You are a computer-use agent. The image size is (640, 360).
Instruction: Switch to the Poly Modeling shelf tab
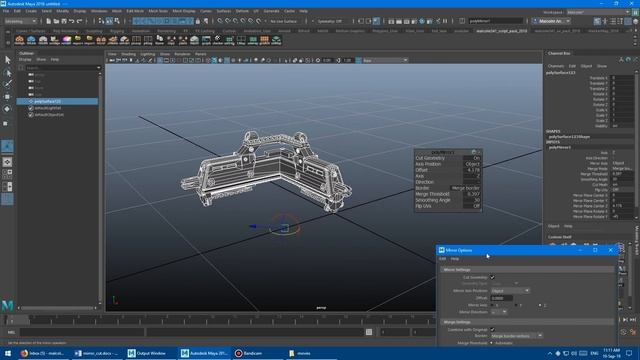pyautogui.click(x=65, y=31)
